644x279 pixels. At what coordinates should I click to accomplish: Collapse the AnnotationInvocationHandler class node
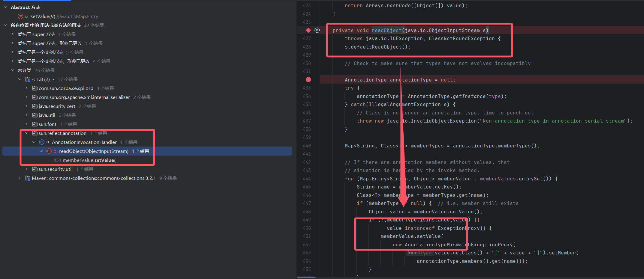(34, 142)
